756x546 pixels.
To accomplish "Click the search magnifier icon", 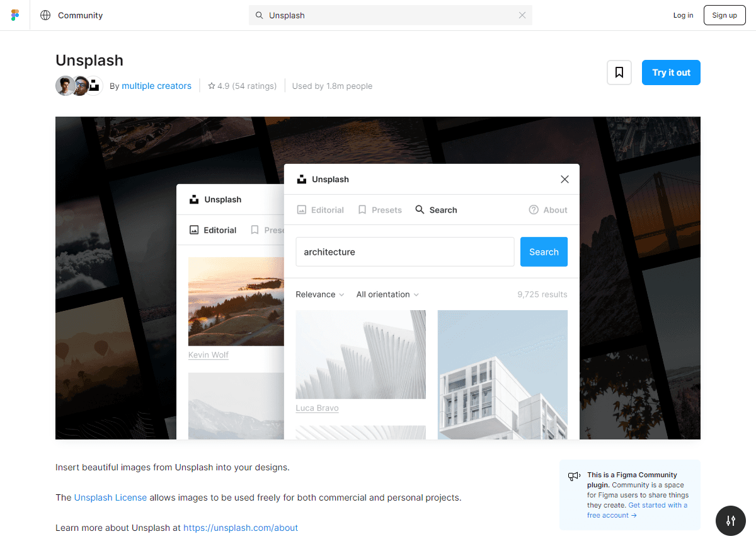I will tap(259, 15).
